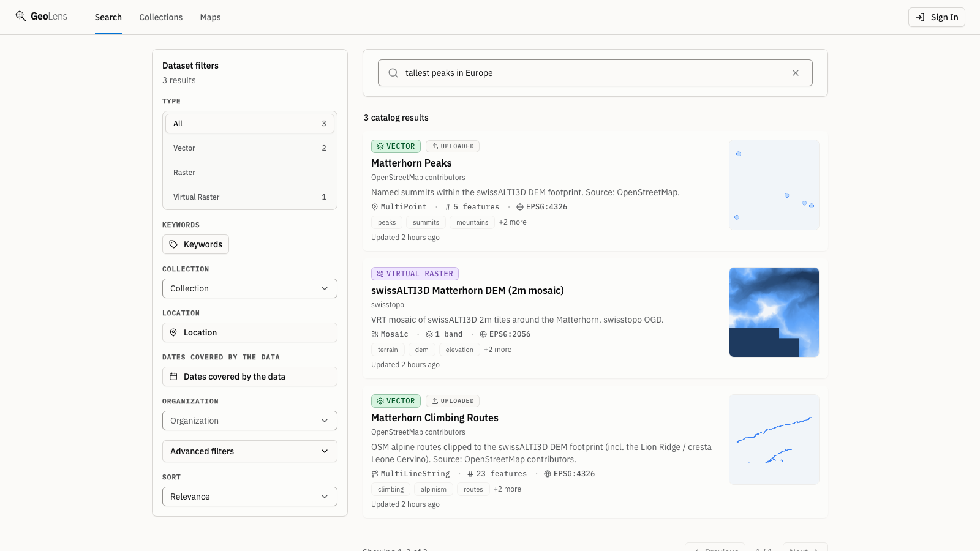Open the Collection dropdown

(250, 288)
